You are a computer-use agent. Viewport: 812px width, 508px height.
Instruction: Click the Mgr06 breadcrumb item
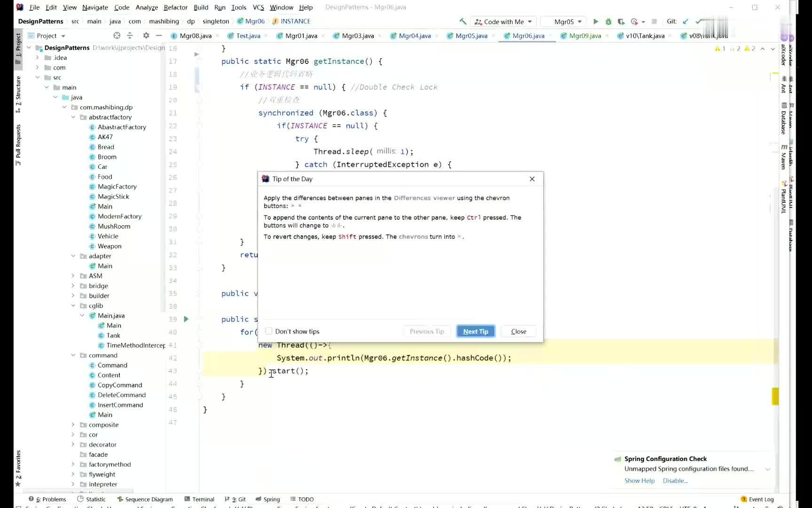[x=251, y=22]
